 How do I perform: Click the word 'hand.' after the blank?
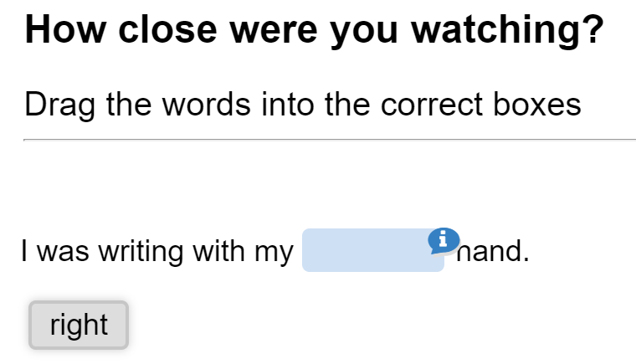coord(493,251)
